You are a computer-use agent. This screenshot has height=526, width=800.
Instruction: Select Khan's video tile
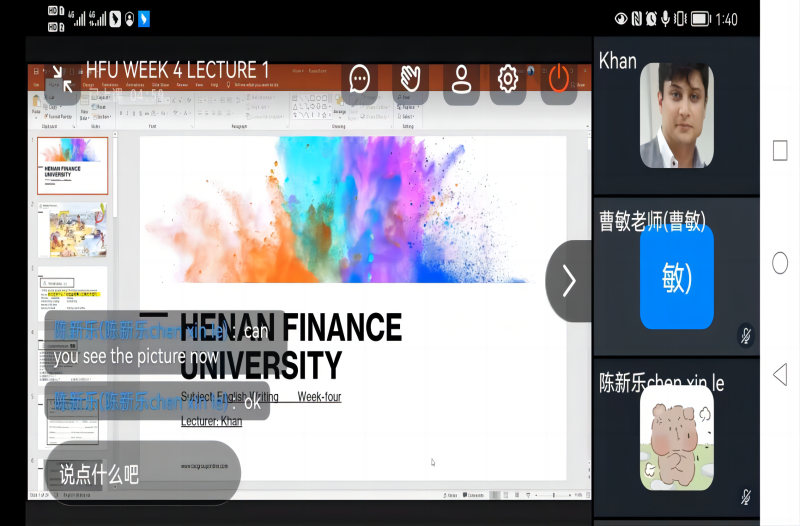pos(676,116)
